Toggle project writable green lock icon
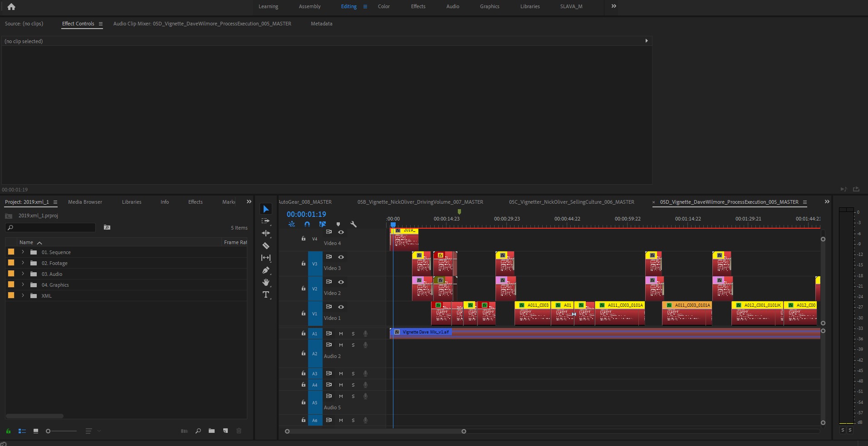 pyautogui.click(x=8, y=431)
